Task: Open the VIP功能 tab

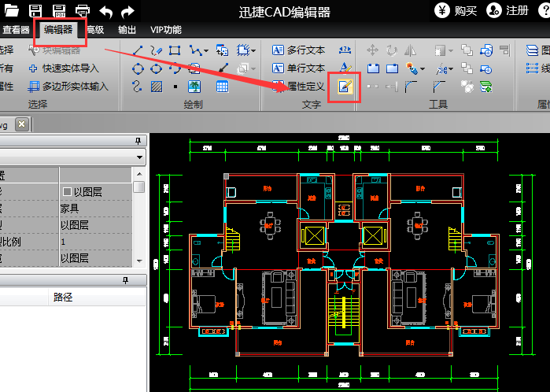Action: click(x=162, y=30)
